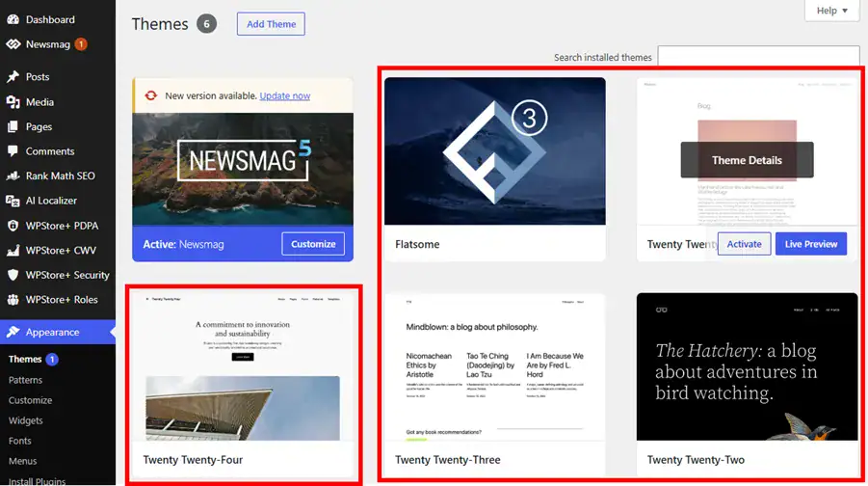Click Customize on the active Newsmag theme

pyautogui.click(x=313, y=244)
